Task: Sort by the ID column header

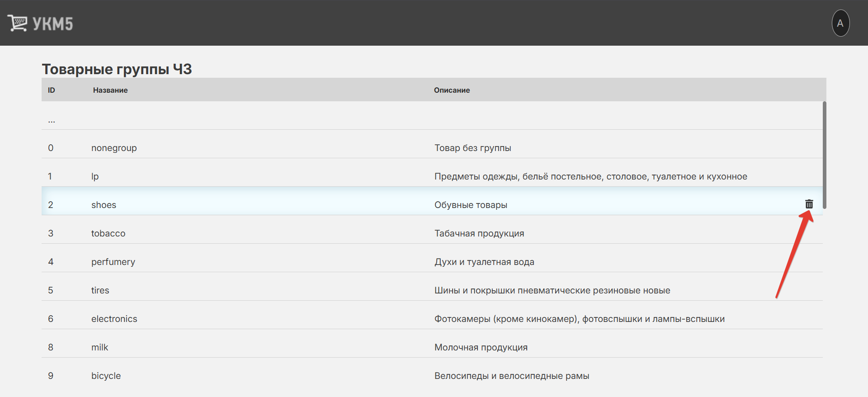Action: (x=52, y=90)
